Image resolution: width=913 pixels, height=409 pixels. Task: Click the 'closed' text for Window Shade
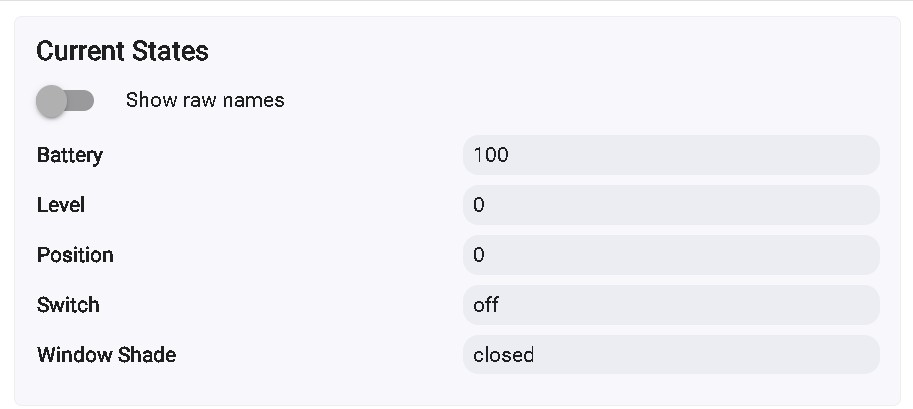point(504,355)
